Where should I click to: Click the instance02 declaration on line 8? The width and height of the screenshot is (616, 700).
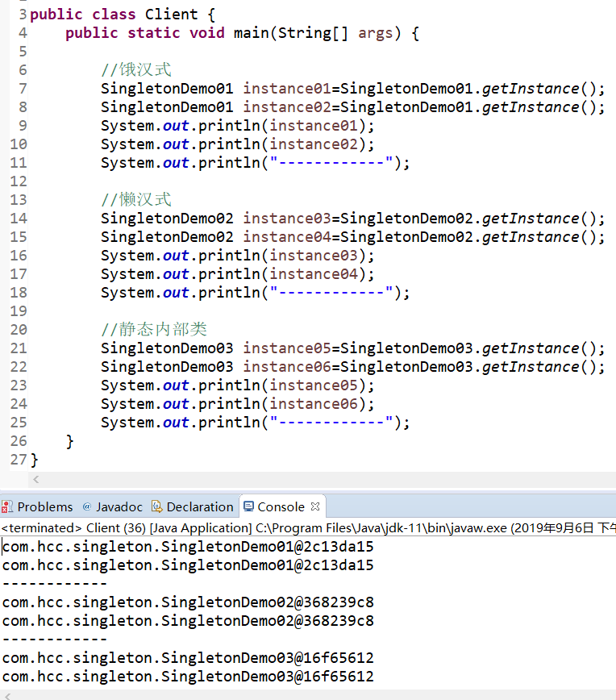(352, 107)
